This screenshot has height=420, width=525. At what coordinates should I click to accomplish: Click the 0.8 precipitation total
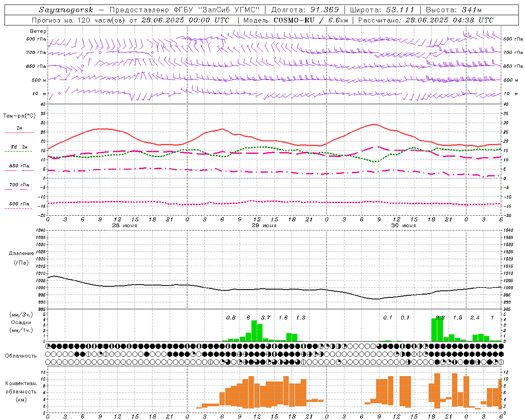tap(231, 317)
